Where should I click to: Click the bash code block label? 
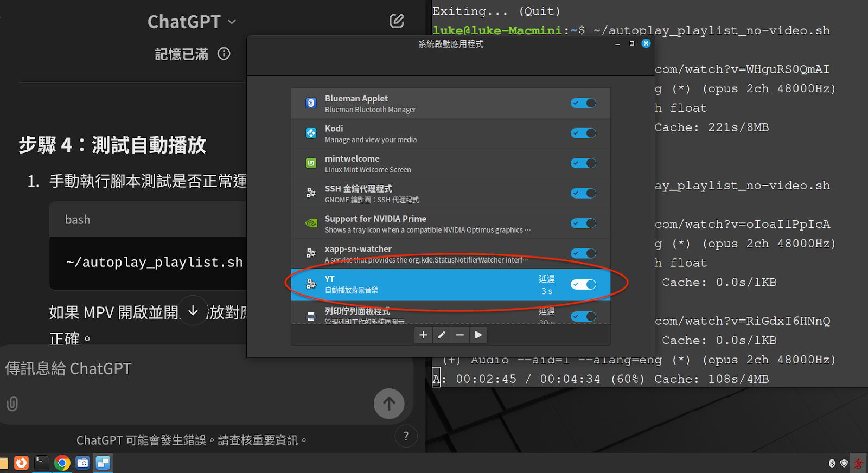78,220
